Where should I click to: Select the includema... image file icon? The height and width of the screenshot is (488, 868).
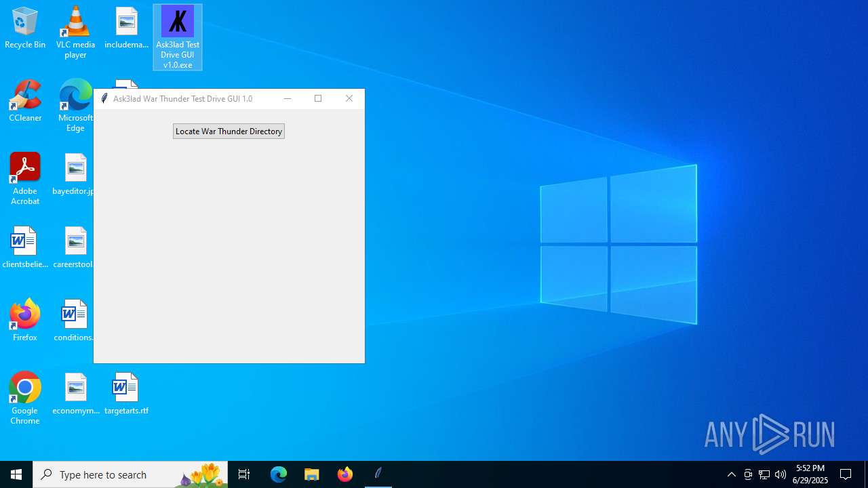pos(126,28)
